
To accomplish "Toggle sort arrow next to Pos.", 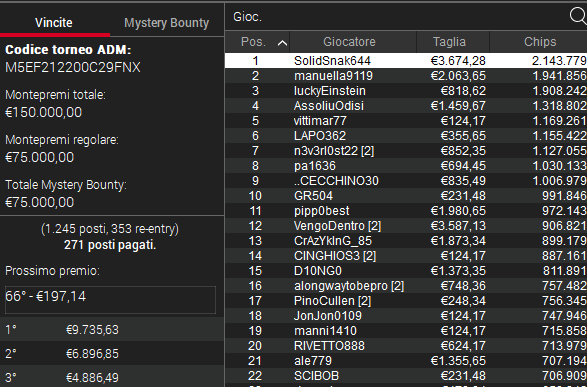I will tap(282, 43).
